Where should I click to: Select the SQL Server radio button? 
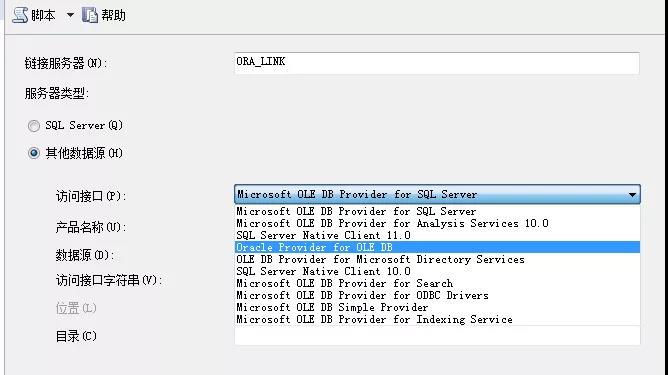[34, 126]
